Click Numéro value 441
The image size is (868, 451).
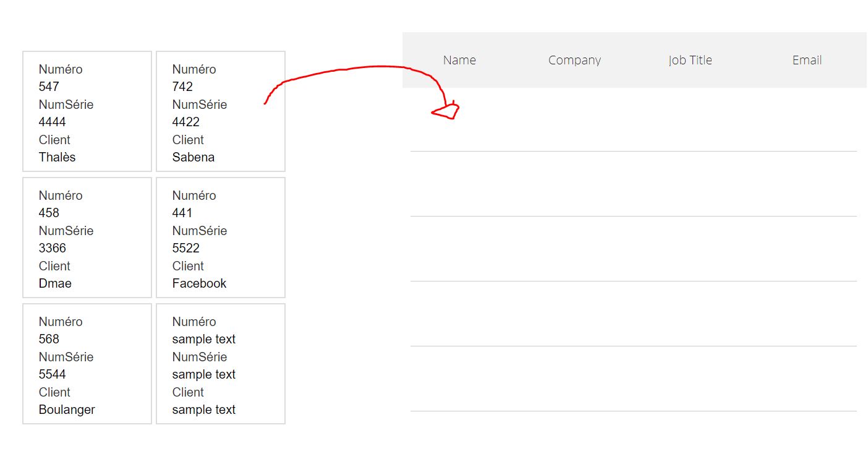pos(182,213)
